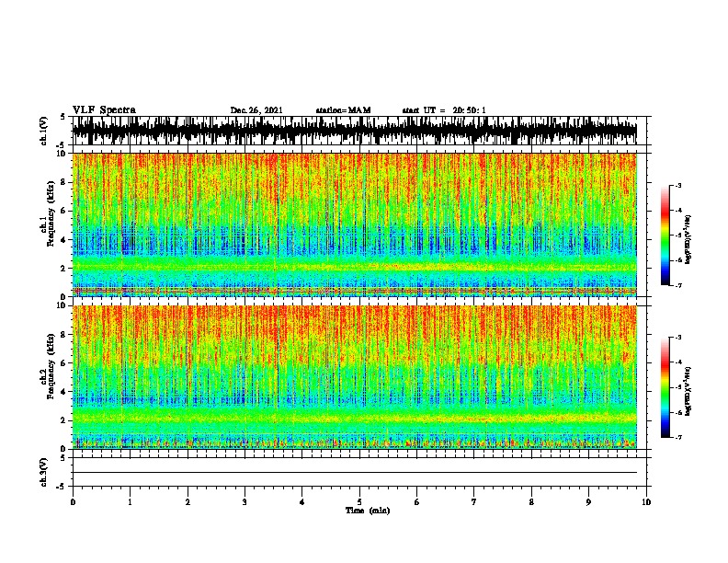This screenshot has width=728, height=563.
Task: Click the log(PSD) label beside ch.1 colorbar
Action: (x=688, y=239)
